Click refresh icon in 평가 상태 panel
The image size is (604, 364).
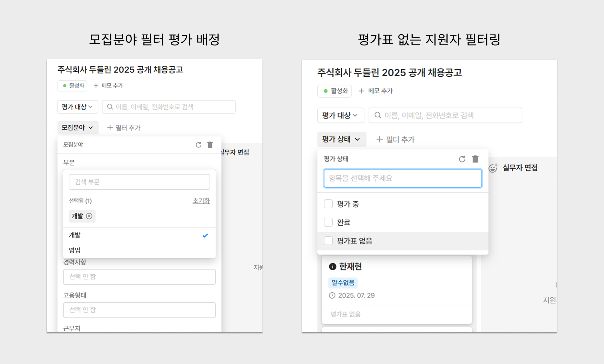coord(462,159)
